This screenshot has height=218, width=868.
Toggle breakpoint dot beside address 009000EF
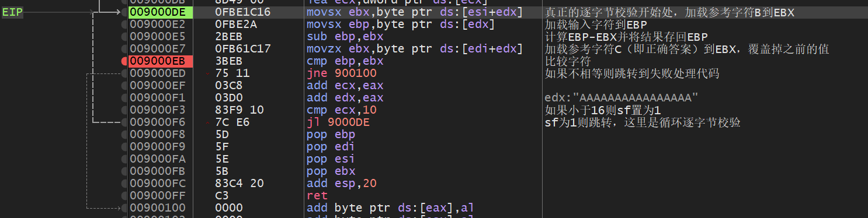pyautogui.click(x=124, y=86)
